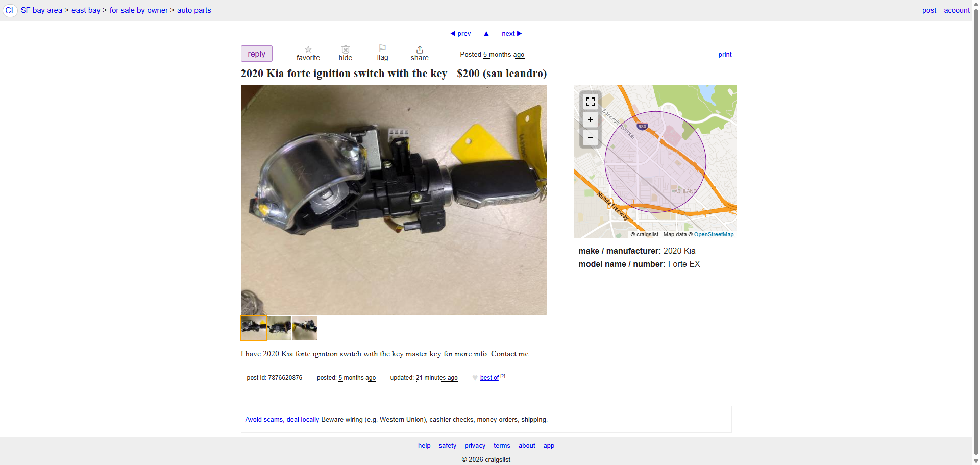980x465 pixels.
Task: Select the second photo thumbnail
Action: [x=279, y=328]
